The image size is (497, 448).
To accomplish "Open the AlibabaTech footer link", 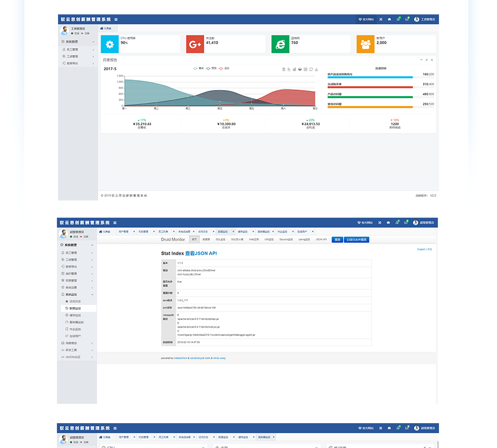I will coord(181,359).
